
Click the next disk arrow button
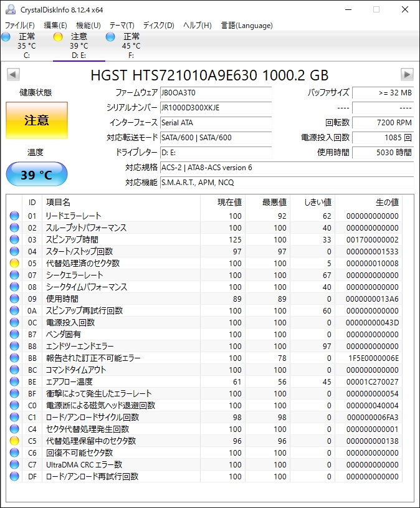(407, 75)
